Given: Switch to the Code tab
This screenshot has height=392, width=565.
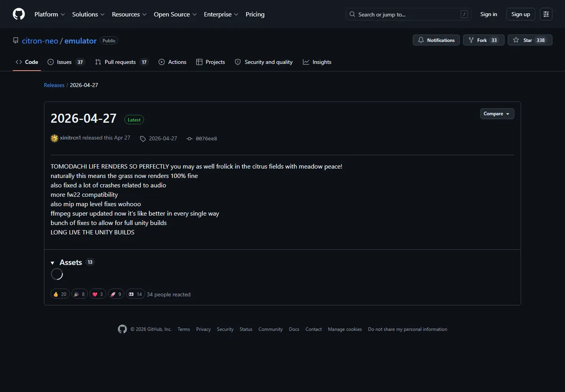Looking at the screenshot, I should click(x=27, y=62).
